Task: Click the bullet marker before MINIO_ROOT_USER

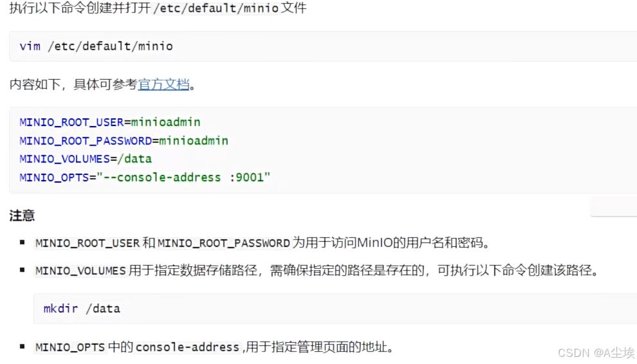Action: point(23,243)
